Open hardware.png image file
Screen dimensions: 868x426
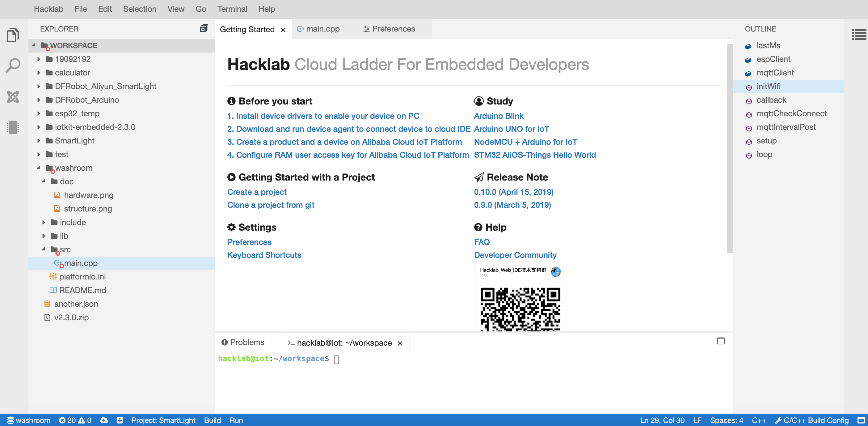coord(122,195)
